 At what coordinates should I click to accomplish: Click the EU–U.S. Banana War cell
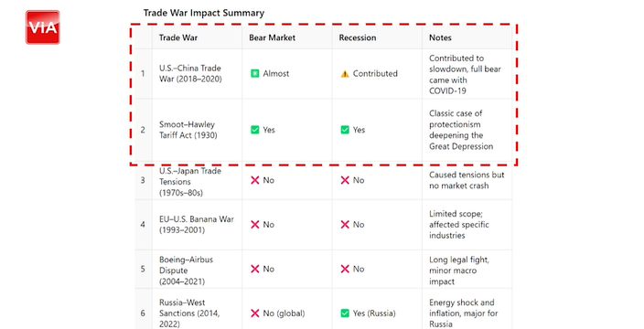pyautogui.click(x=198, y=225)
